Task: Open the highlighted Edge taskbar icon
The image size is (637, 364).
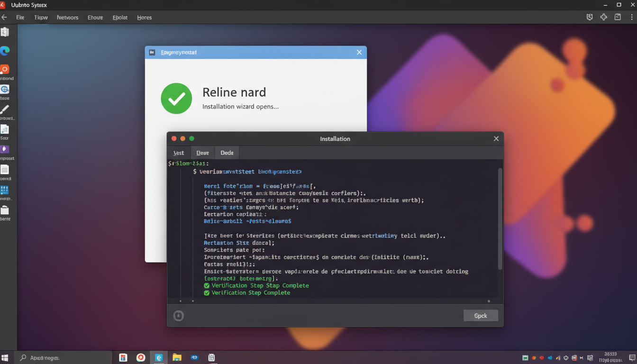Action: (x=159, y=358)
